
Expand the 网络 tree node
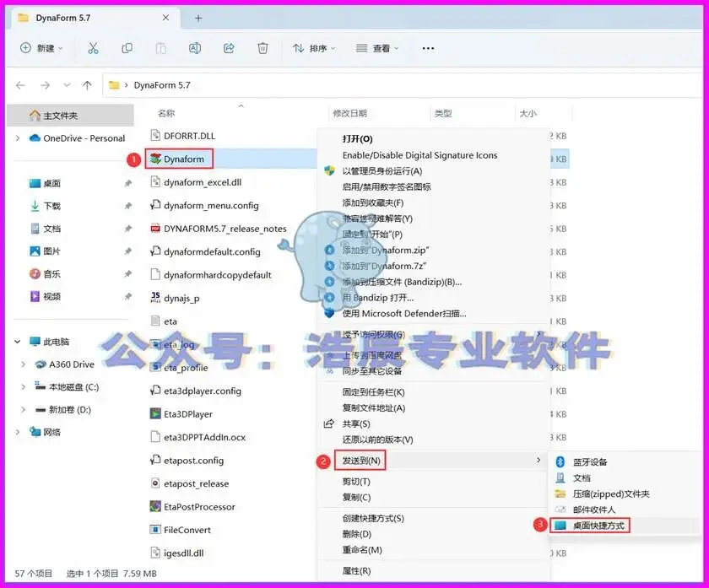(18, 432)
